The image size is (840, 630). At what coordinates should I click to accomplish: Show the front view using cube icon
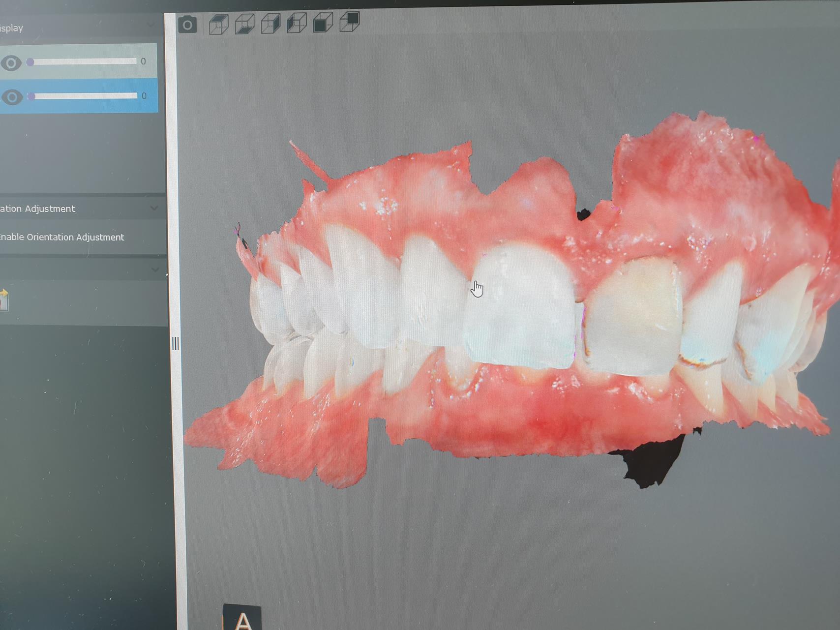pos(323,23)
